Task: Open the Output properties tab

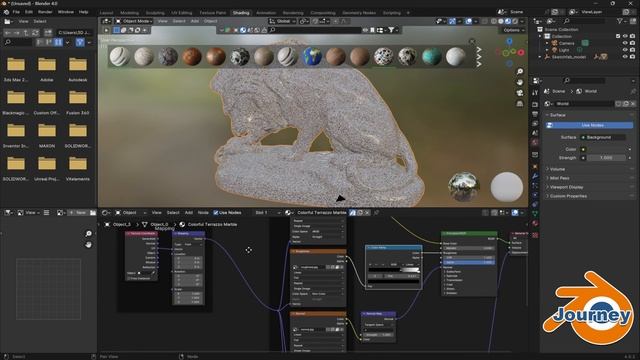Action: [535, 114]
